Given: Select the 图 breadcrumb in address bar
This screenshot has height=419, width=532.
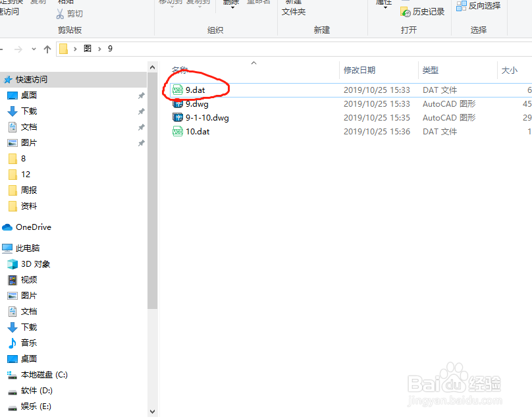Looking at the screenshot, I should (x=88, y=49).
